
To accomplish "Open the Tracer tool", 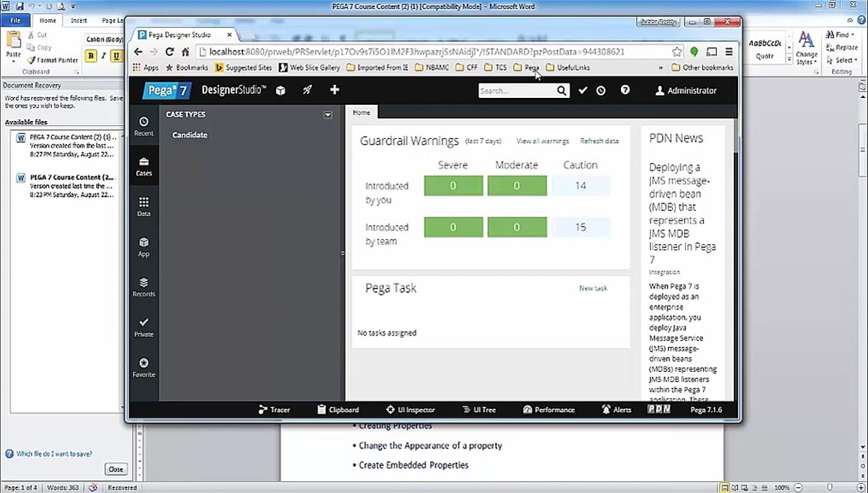I will click(274, 409).
